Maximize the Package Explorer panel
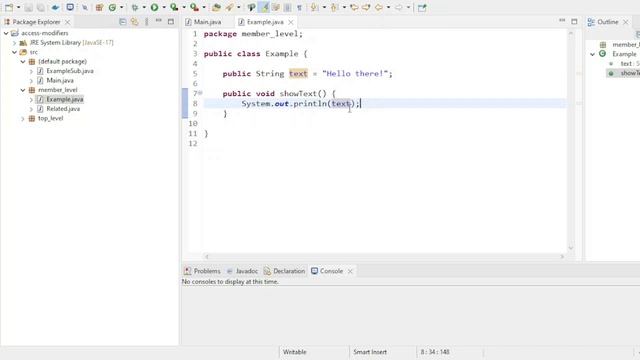Viewport: 640px width, 360px height. tap(171, 22)
